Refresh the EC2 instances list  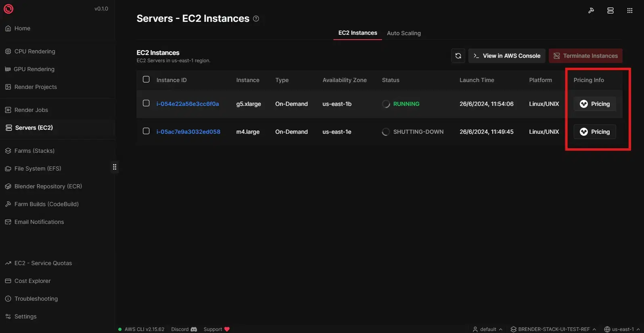pos(458,56)
